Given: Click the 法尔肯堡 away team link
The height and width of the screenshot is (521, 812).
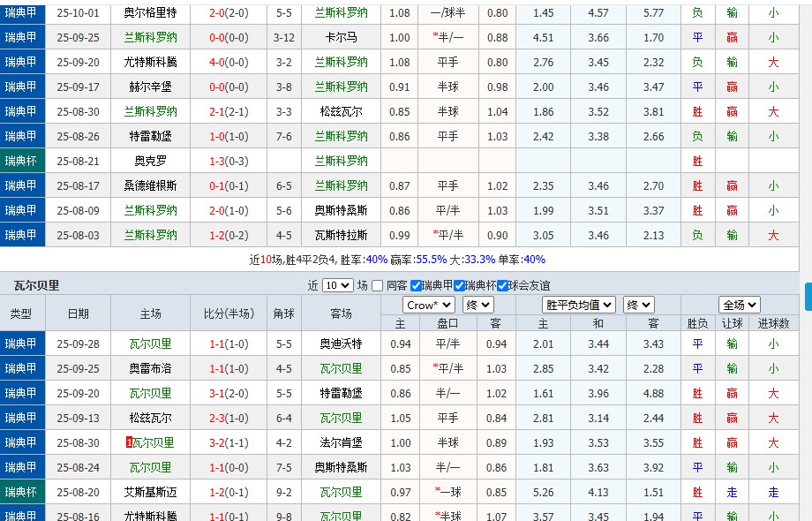Looking at the screenshot, I should 339,443.
